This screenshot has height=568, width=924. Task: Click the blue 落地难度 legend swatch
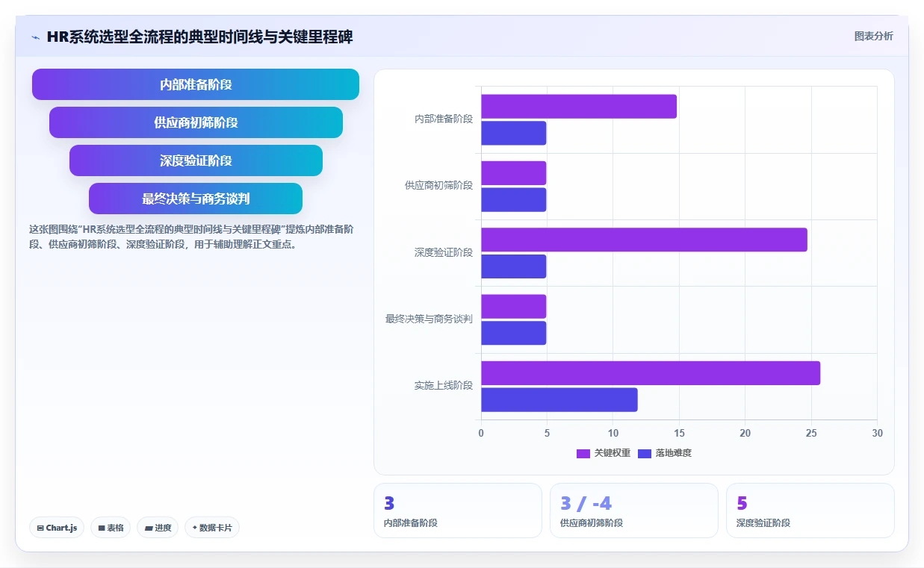tap(645, 454)
